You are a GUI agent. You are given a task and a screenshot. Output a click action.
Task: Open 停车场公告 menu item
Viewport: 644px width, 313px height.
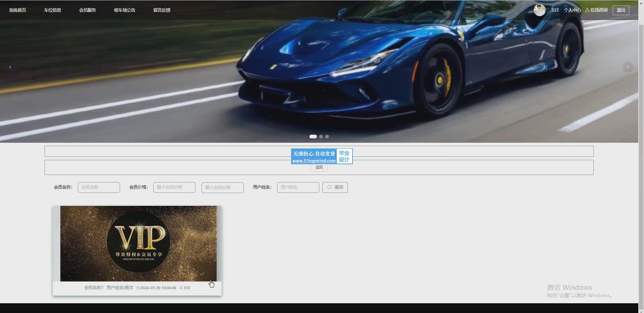pos(125,10)
